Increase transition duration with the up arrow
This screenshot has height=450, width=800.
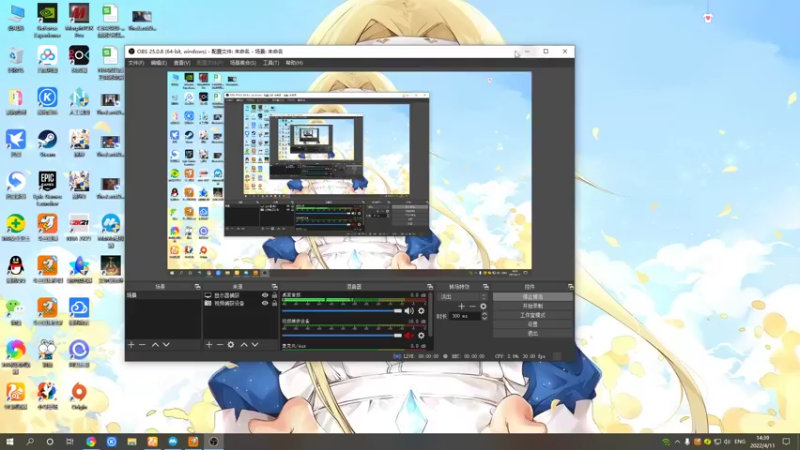tap(484, 314)
